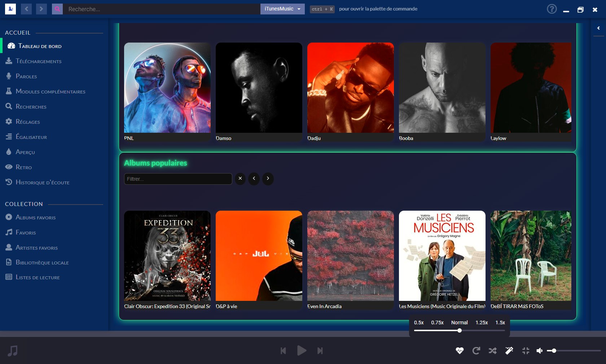Click the pink search magnifier icon
Image resolution: width=606 pixels, height=364 pixels.
[x=57, y=9]
